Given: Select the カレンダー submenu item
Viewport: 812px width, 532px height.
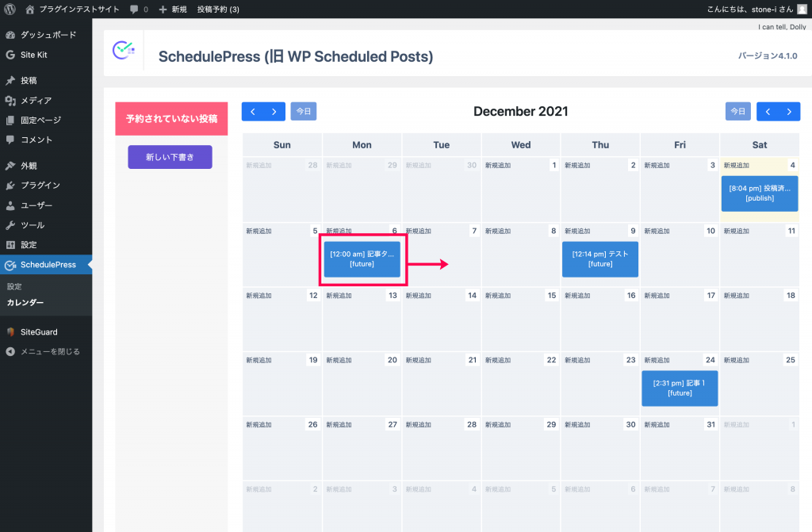Looking at the screenshot, I should (25, 303).
